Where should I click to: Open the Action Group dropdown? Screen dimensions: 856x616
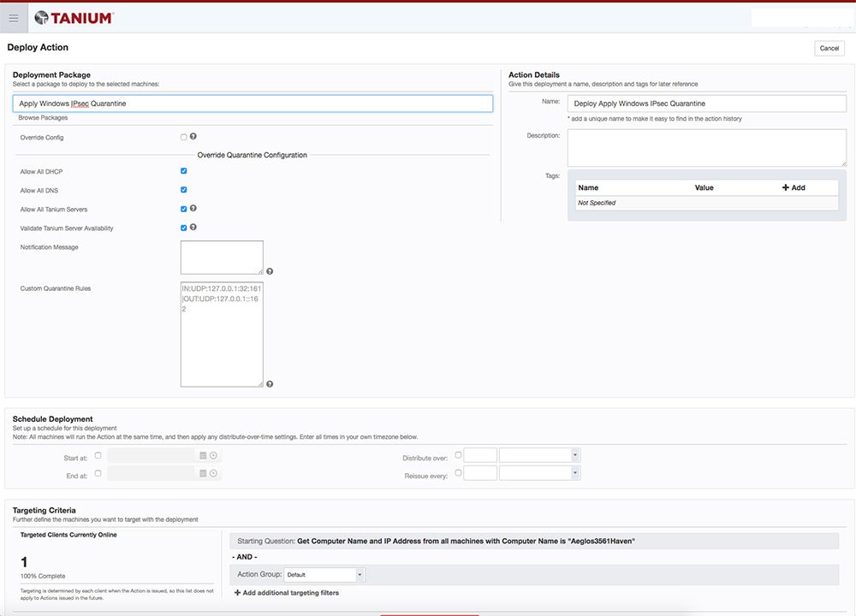tap(324, 575)
